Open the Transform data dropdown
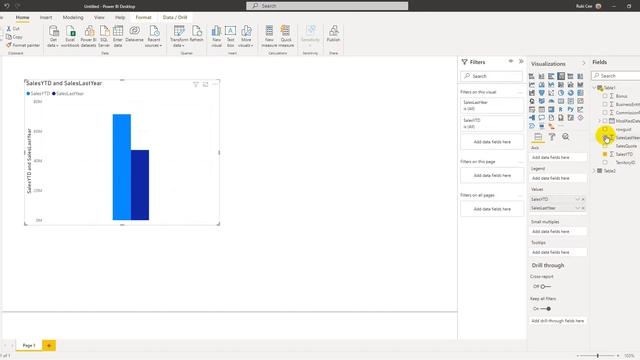Screen dimensions: 640x360 coord(179,36)
